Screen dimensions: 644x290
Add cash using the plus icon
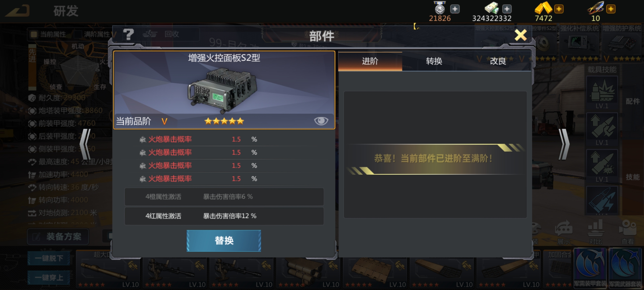507,9
